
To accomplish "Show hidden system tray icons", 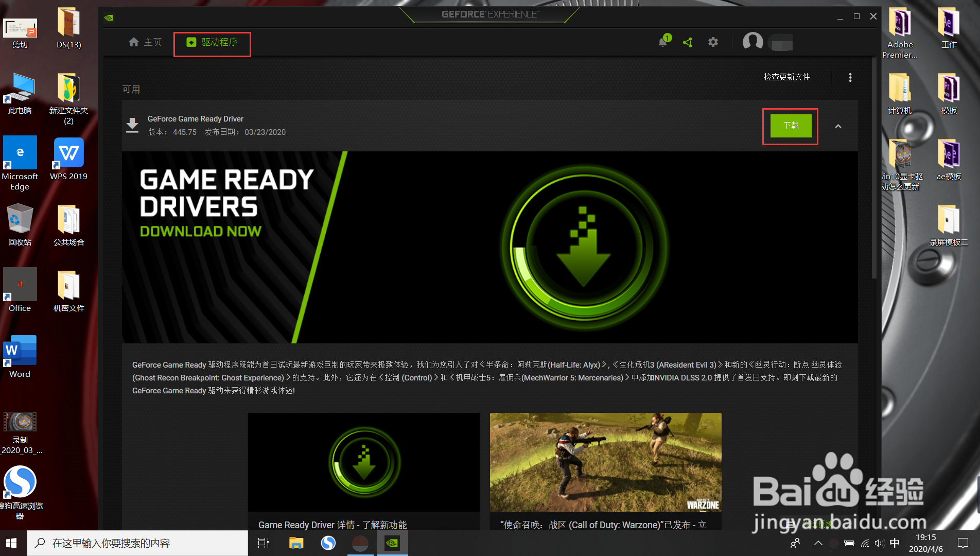I will (818, 543).
